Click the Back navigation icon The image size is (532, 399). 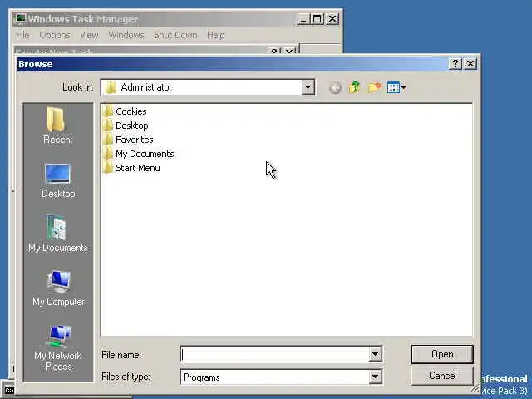335,88
